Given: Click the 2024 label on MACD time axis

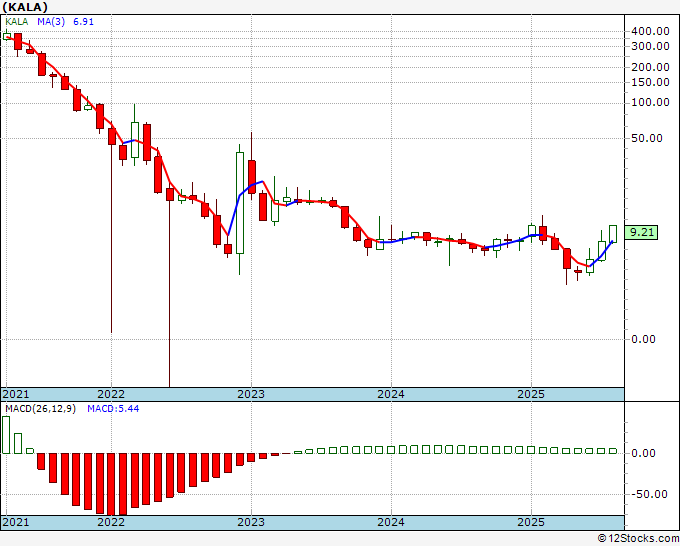Looking at the screenshot, I should pyautogui.click(x=391, y=522).
